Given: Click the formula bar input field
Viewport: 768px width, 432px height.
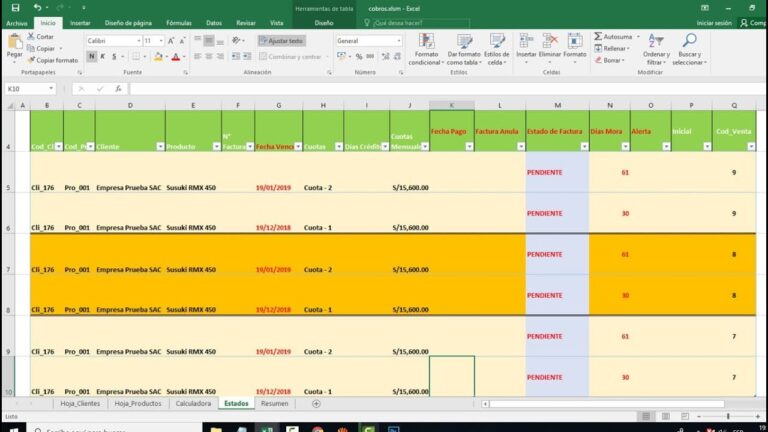Looking at the screenshot, I should 447,89.
